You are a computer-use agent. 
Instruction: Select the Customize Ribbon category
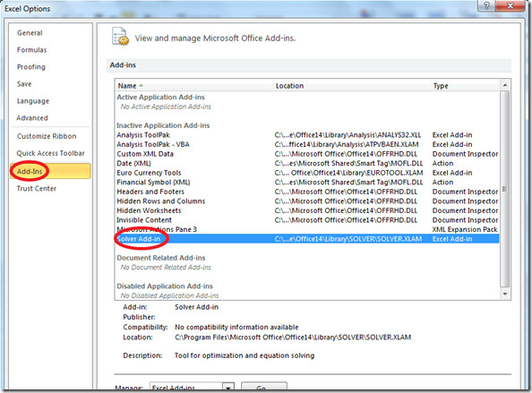pos(47,136)
